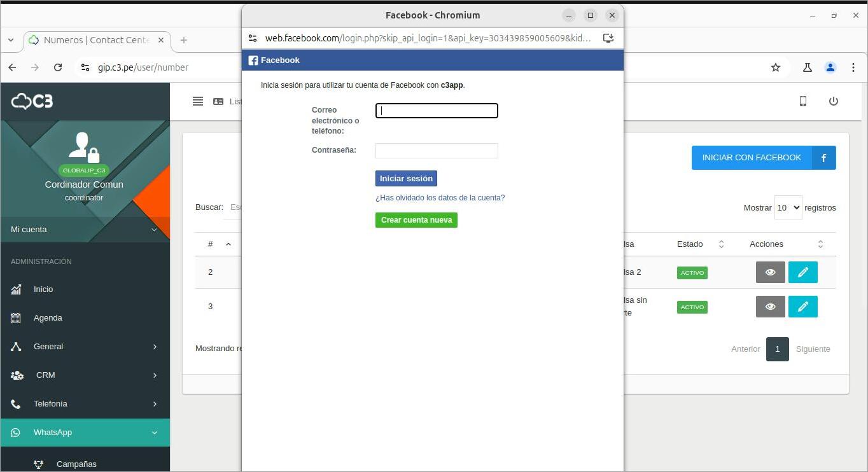Open Agenda via its calendar icon
Image resolution: width=868 pixels, height=472 pixels.
click(x=16, y=317)
